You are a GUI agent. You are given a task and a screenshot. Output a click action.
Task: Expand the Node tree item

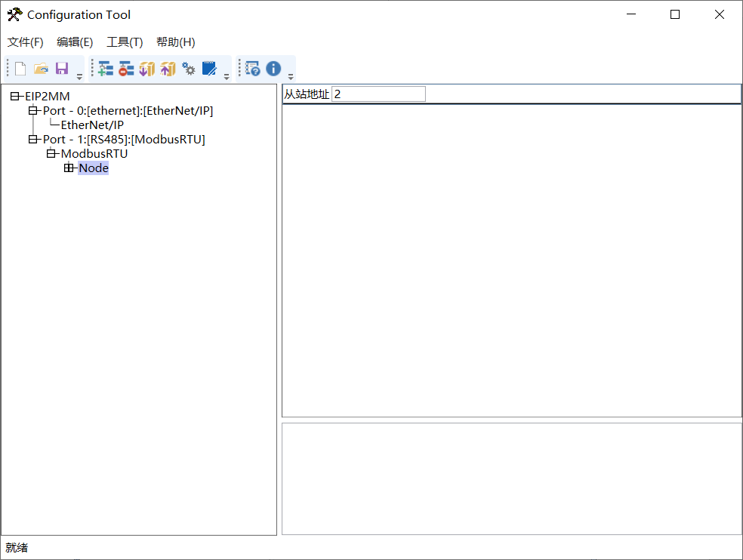(69, 168)
